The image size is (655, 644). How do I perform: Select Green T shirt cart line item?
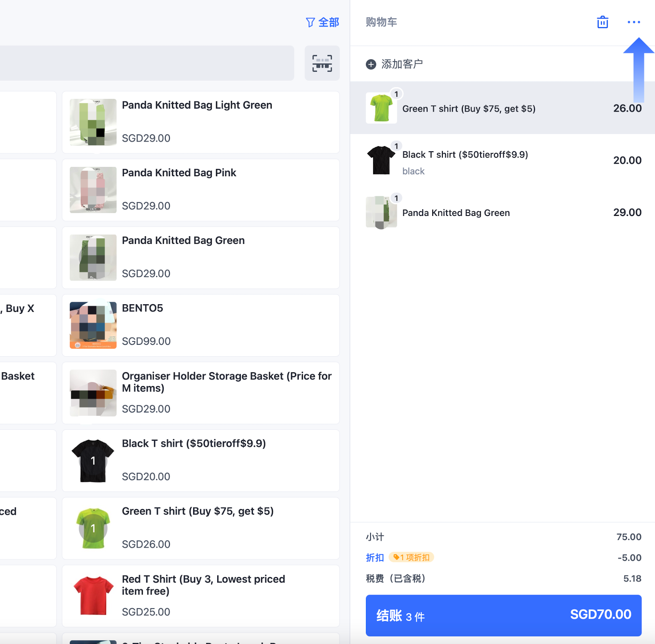coord(502,108)
